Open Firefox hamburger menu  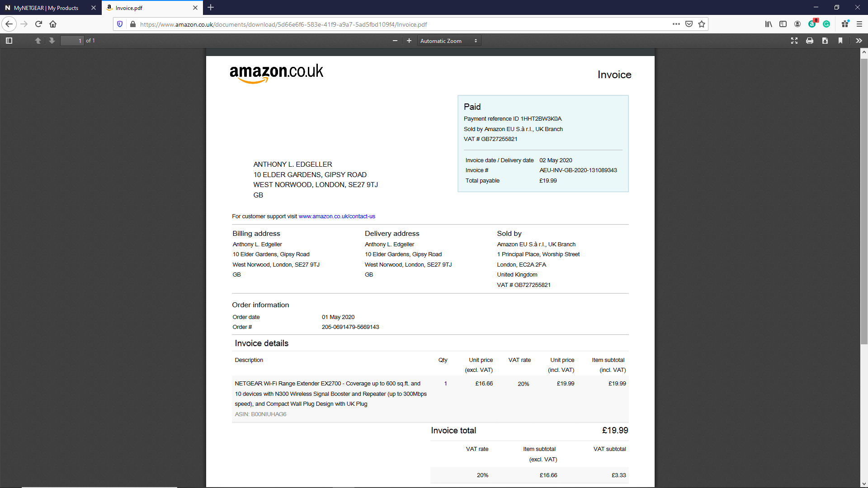859,24
